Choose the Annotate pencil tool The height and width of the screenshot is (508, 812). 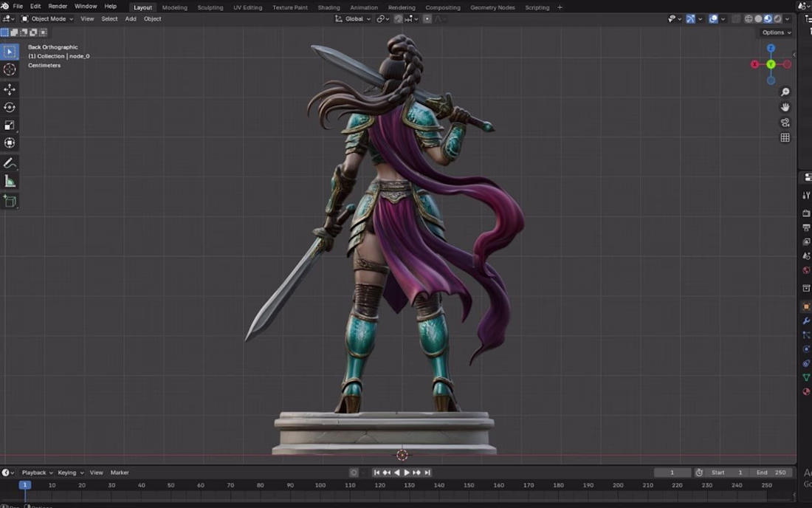pos(10,163)
